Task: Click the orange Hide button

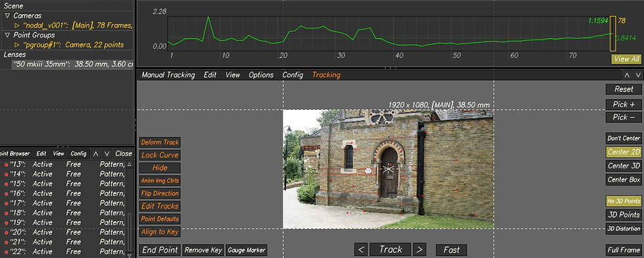Action: pyautogui.click(x=160, y=168)
